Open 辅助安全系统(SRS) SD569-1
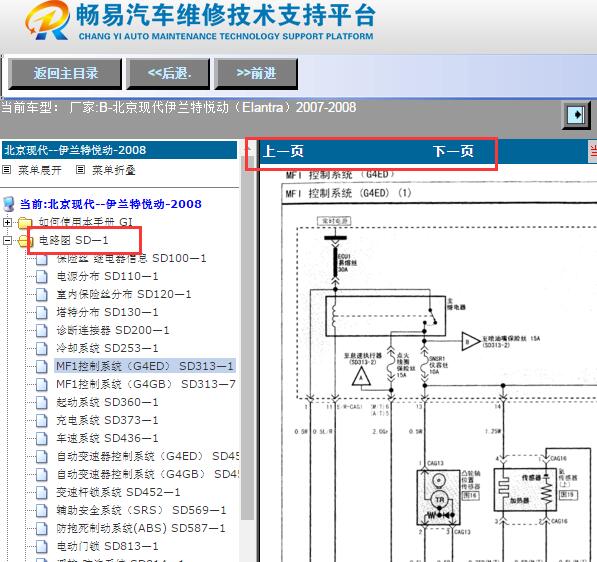Screen dimensions: 597x562 pos(141,510)
